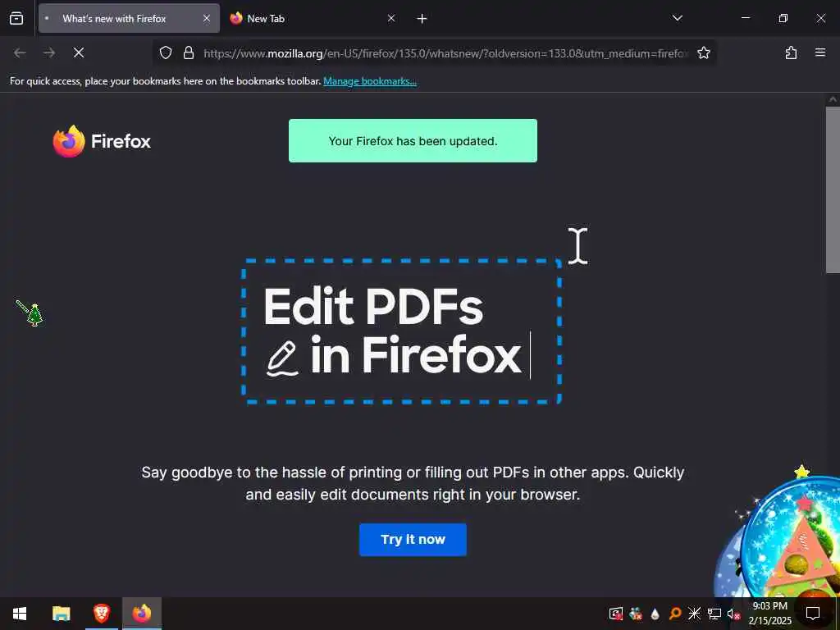The height and width of the screenshot is (630, 840).
Task: Click the 'Say goodbye to the hassle' paragraph
Action: (413, 483)
